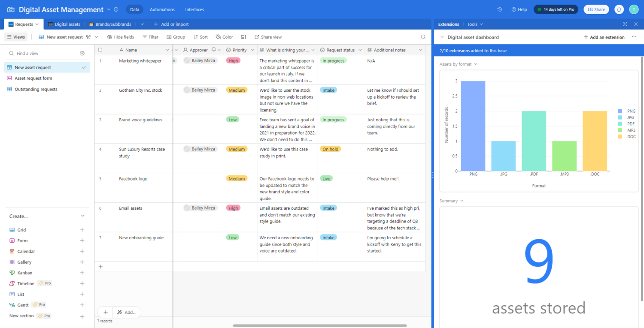Click the bottom plus add-record button

click(105, 312)
